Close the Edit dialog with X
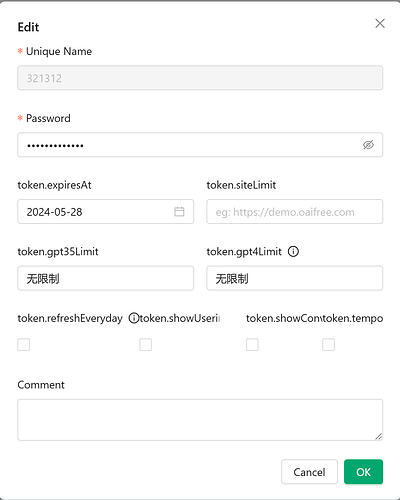This screenshot has width=400, height=500. click(380, 23)
